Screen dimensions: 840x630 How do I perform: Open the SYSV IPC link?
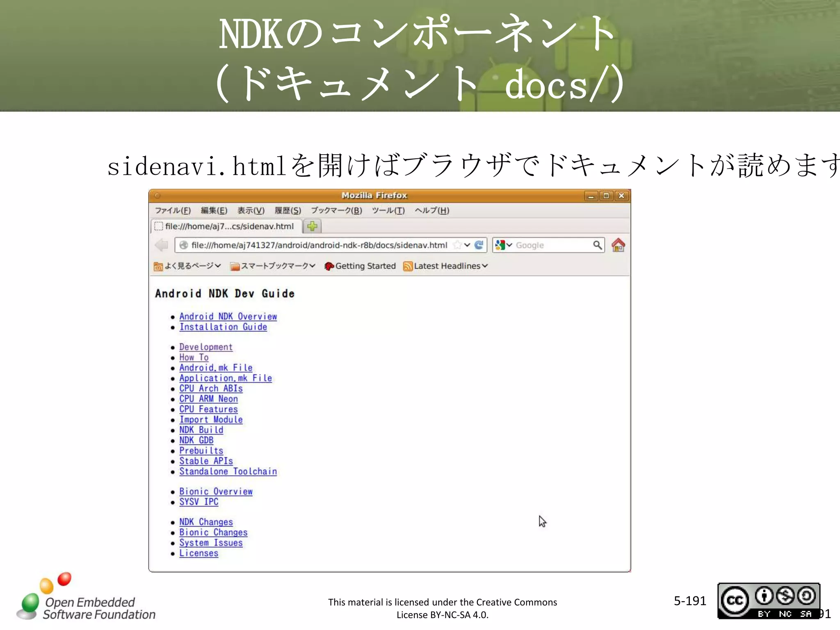(199, 502)
